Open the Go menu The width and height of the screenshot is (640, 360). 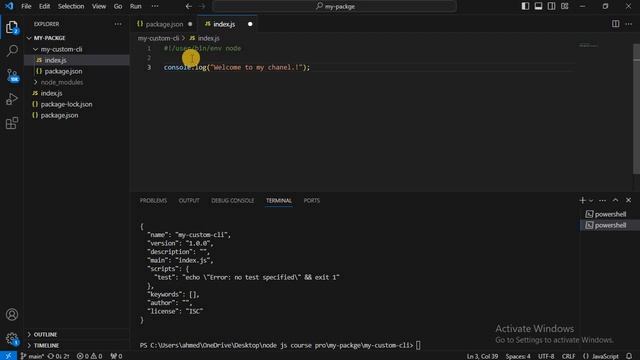[x=118, y=6]
